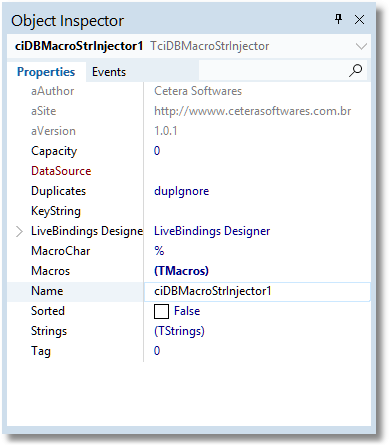Click the Tag value field

(x=257, y=351)
